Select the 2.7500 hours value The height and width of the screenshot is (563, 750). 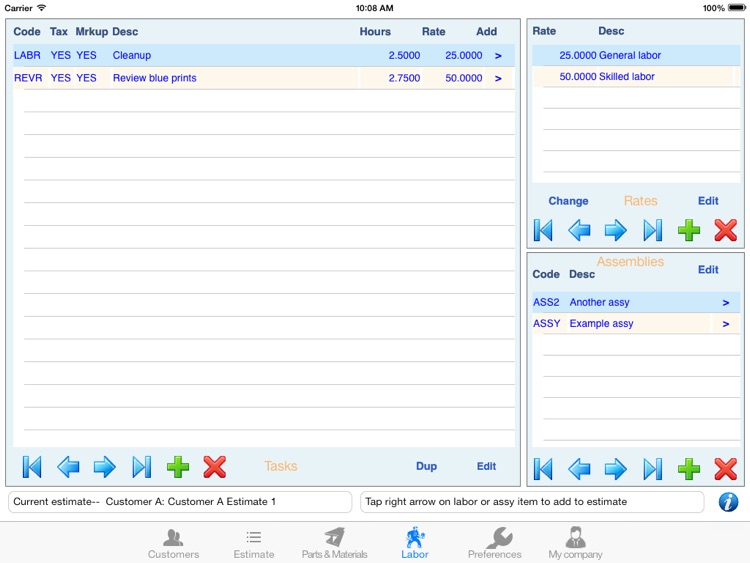point(404,78)
